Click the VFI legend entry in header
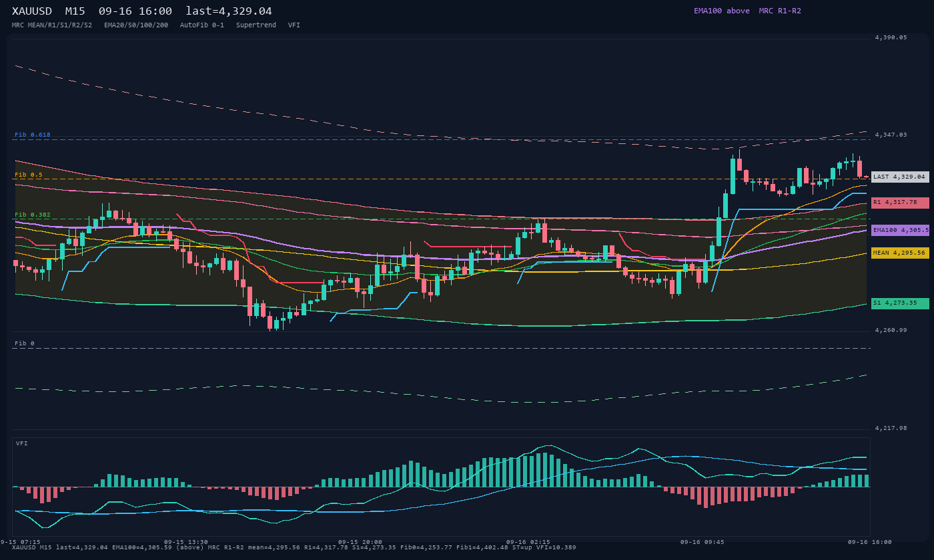 [x=294, y=25]
